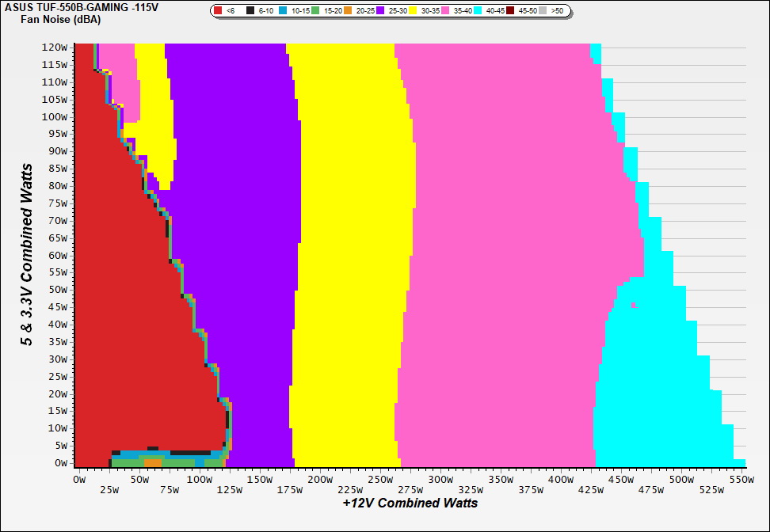Choose the pink 35-40 legend swatch
The height and width of the screenshot is (532, 770).
click(445, 11)
